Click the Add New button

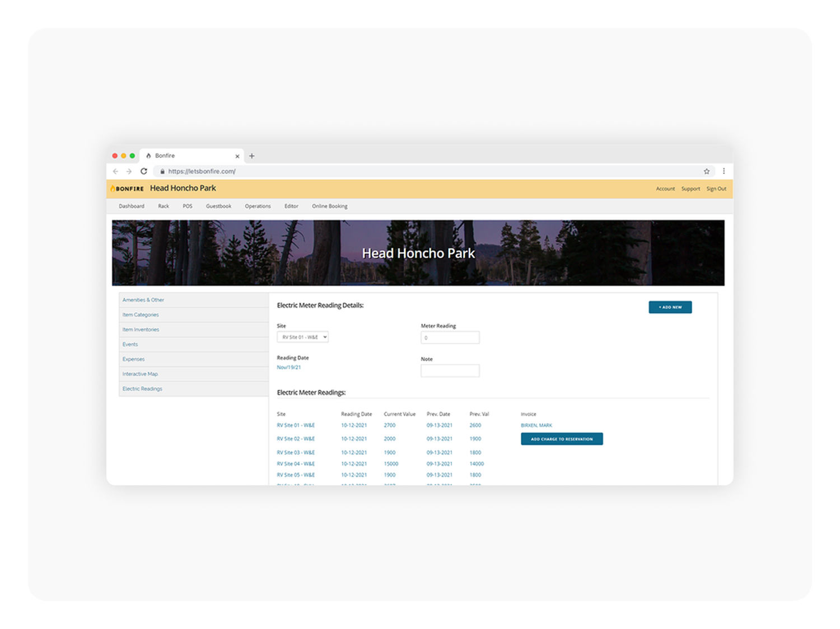[670, 307]
